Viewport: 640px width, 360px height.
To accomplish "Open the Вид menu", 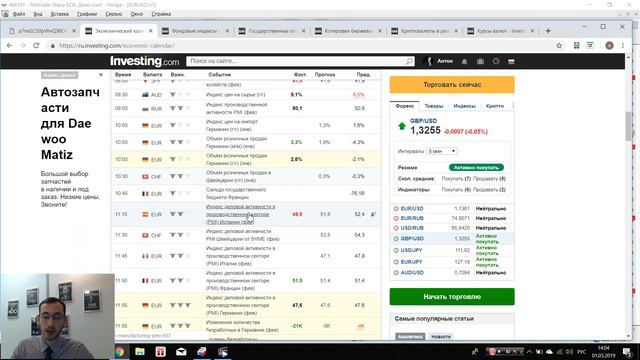I will pyautogui.click(x=38, y=14).
